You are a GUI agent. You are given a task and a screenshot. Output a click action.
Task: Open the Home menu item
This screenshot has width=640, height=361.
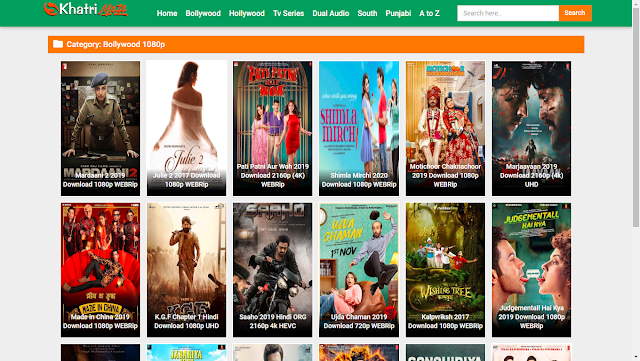(x=167, y=13)
